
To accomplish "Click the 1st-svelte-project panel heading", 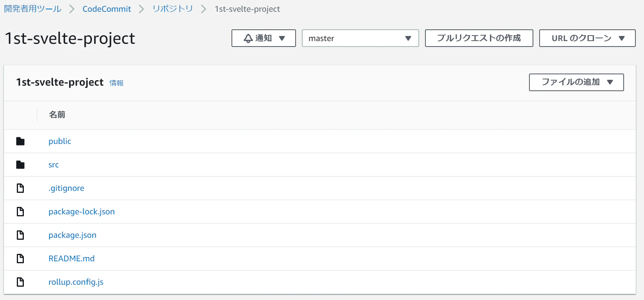I will pos(60,82).
